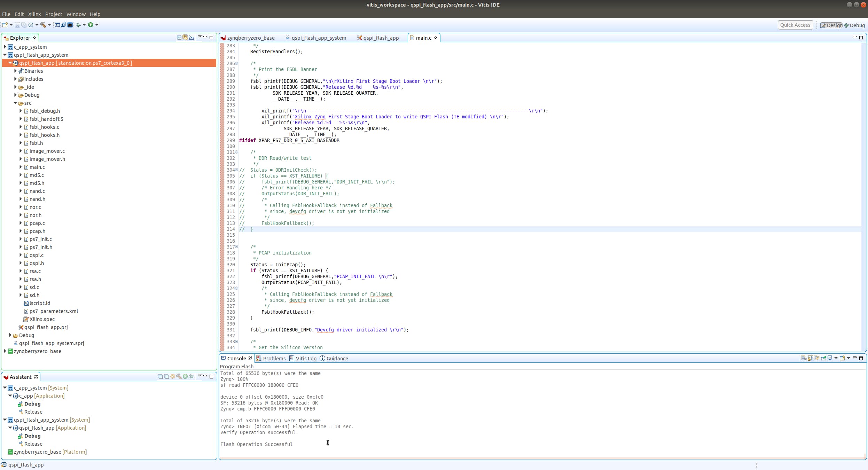Expand the Includes node
Image resolution: width=868 pixels, height=470 pixels.
pos(15,79)
